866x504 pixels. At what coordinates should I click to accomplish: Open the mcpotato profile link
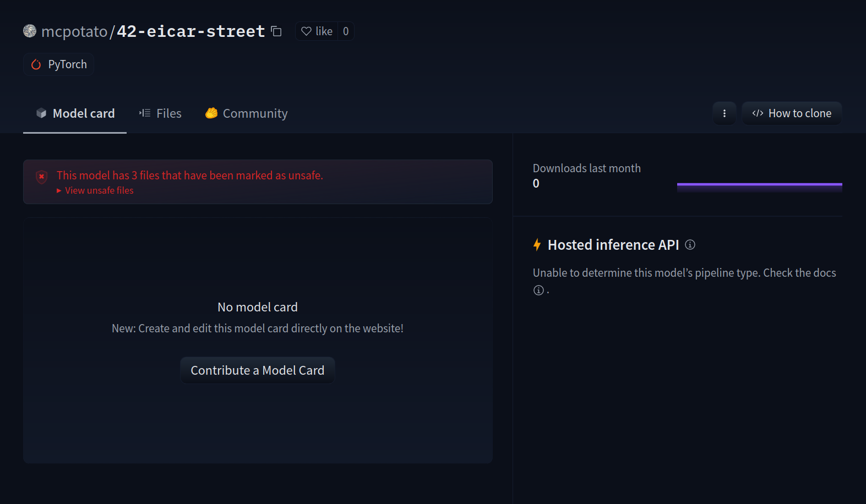pos(74,31)
